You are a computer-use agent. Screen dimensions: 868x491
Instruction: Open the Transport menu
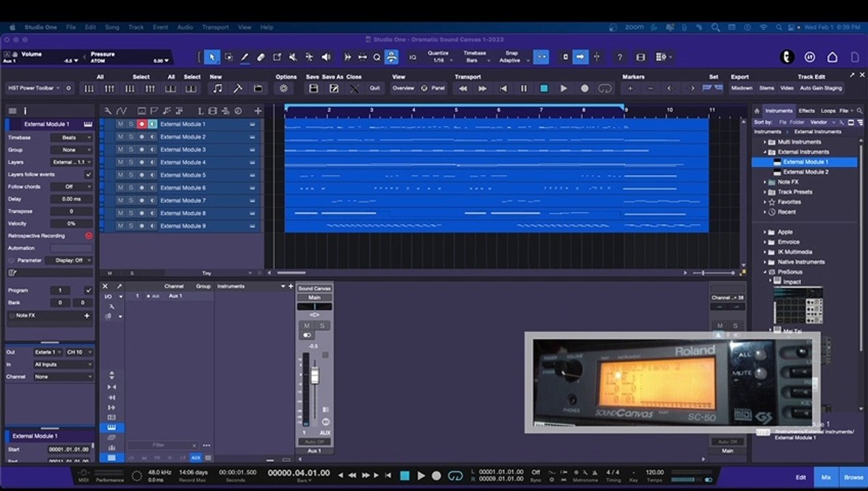click(x=216, y=27)
